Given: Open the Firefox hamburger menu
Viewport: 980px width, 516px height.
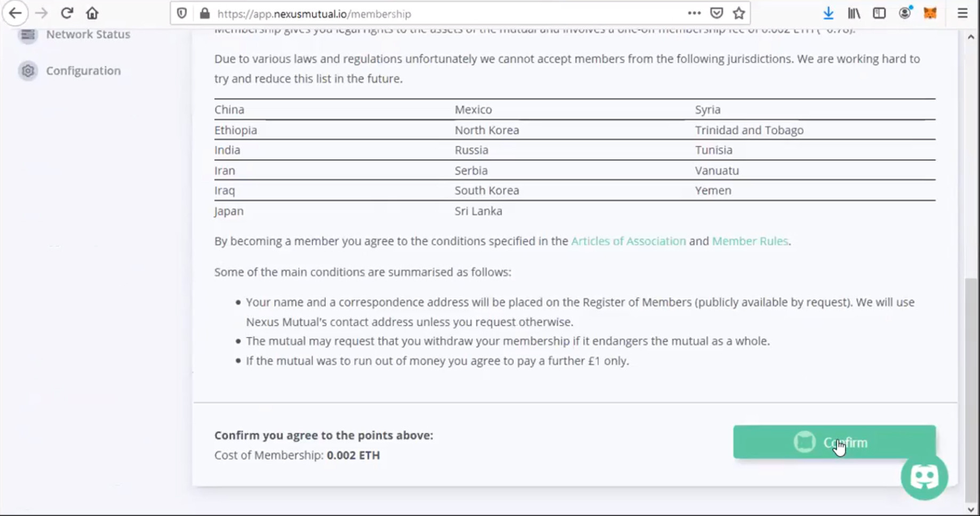Looking at the screenshot, I should [962, 13].
